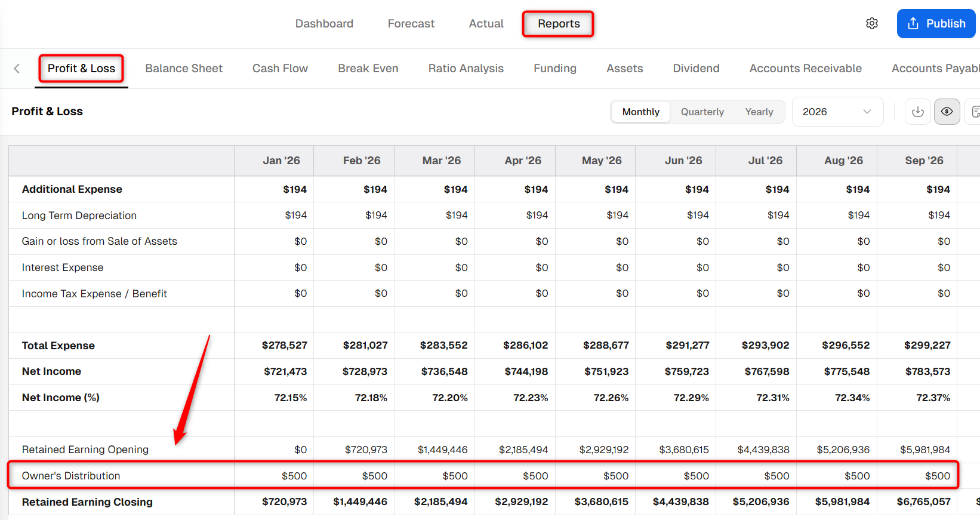Click the back chevron arrow left of tabs

point(17,69)
